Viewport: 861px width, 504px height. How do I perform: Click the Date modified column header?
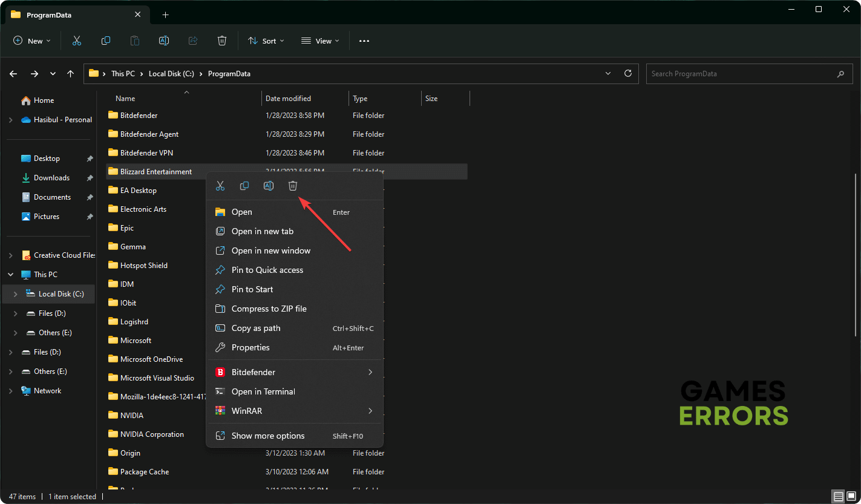point(288,99)
